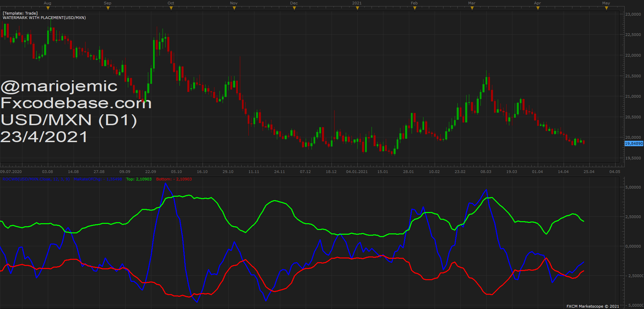644x309 pixels.
Task: Click the orange triangle marker under Aug
Action: click(x=48, y=8)
